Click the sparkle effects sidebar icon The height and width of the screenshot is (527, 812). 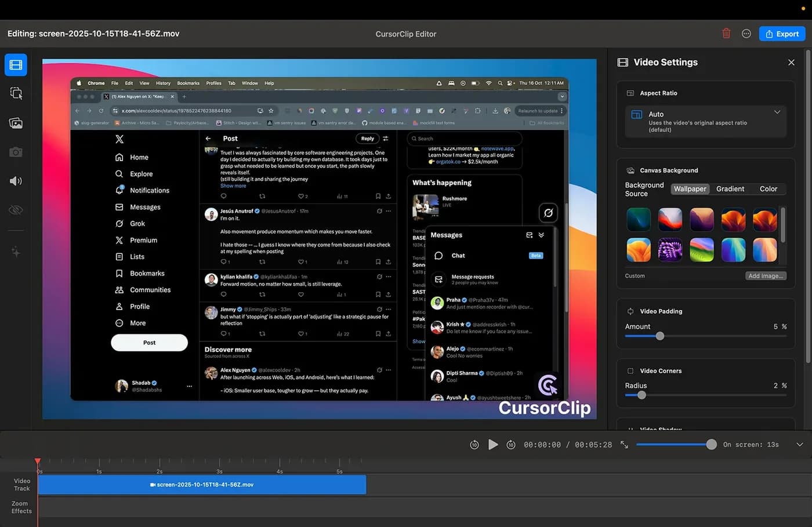(x=16, y=252)
